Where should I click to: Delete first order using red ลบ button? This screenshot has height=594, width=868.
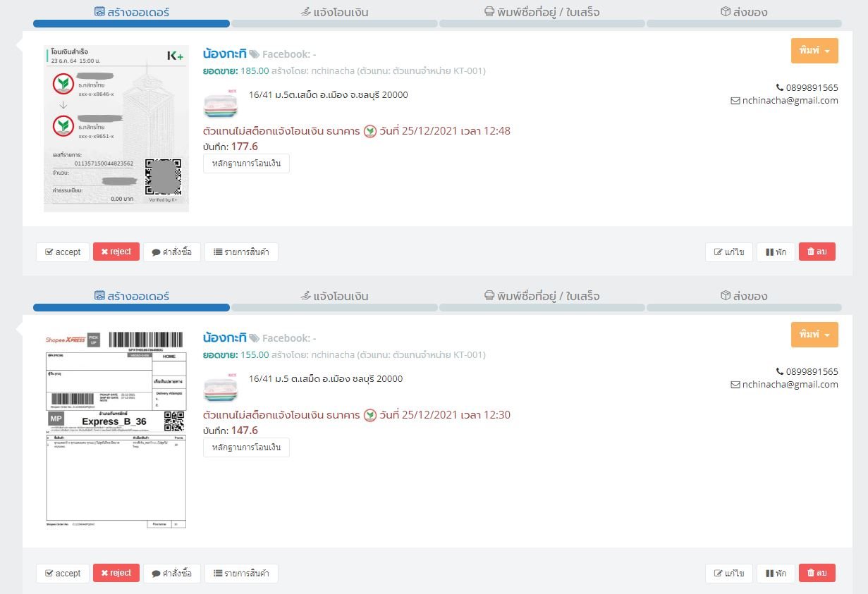[x=817, y=252]
